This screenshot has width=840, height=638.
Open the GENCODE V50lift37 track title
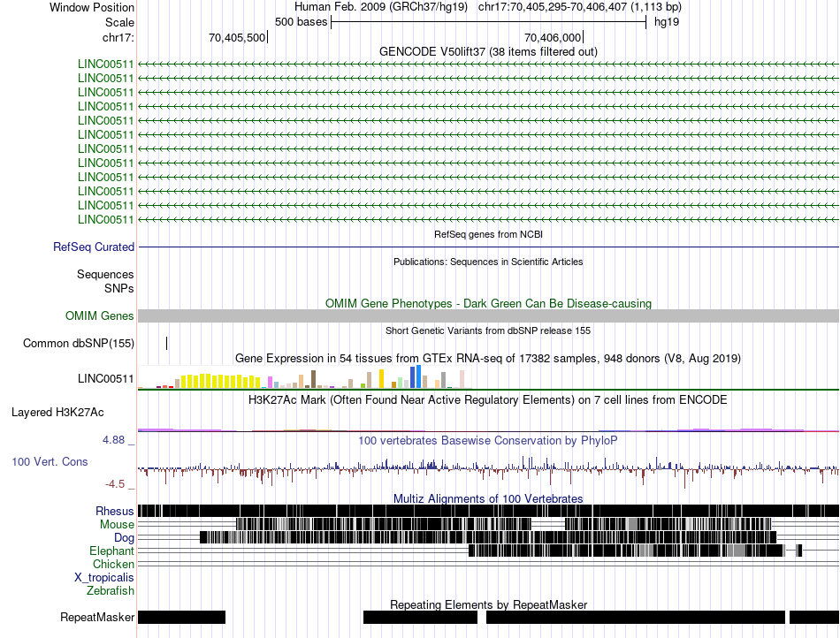488,51
